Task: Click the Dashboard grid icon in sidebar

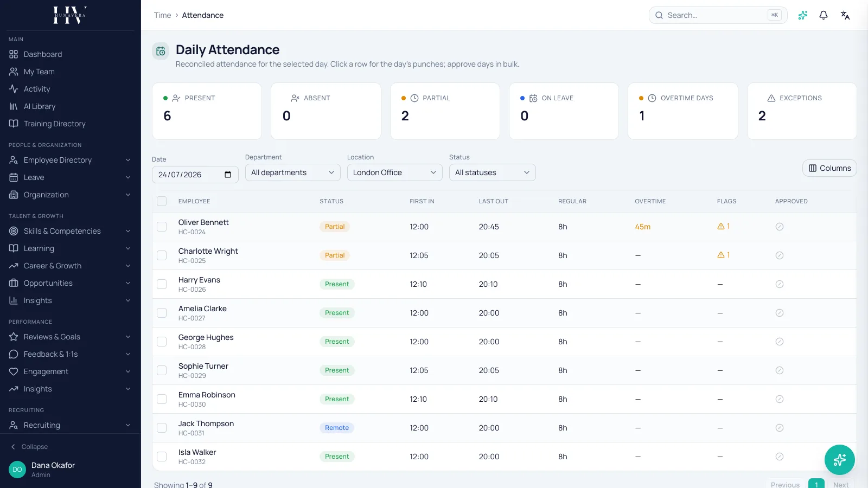Action: 14,54
